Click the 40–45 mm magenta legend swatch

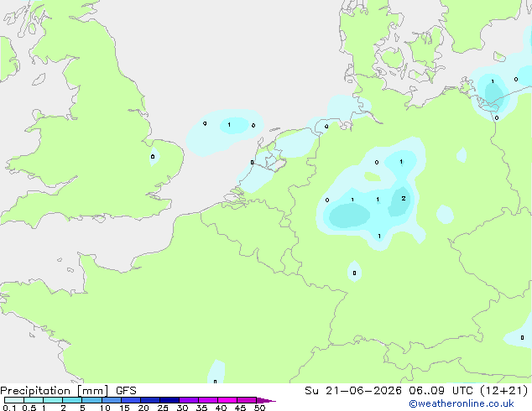tap(227, 400)
